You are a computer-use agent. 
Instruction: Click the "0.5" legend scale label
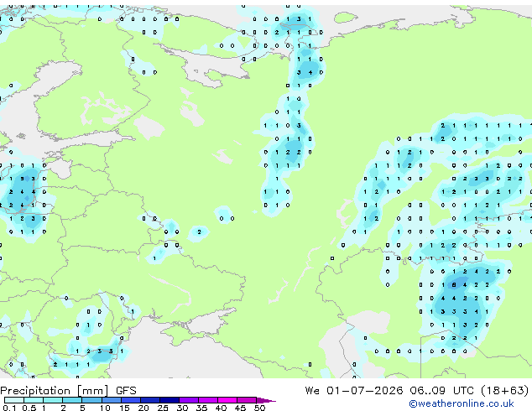pyautogui.click(x=29, y=408)
